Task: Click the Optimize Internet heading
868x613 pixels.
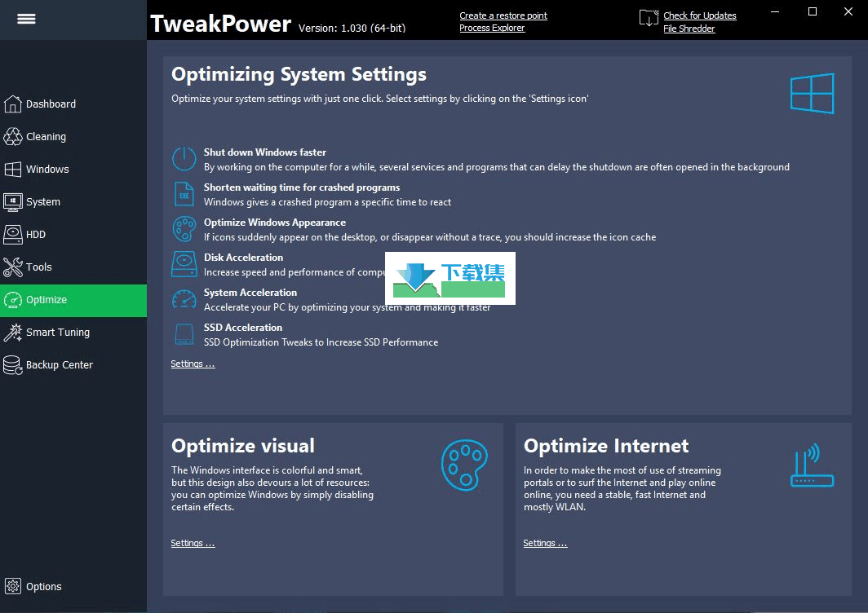Action: (606, 446)
